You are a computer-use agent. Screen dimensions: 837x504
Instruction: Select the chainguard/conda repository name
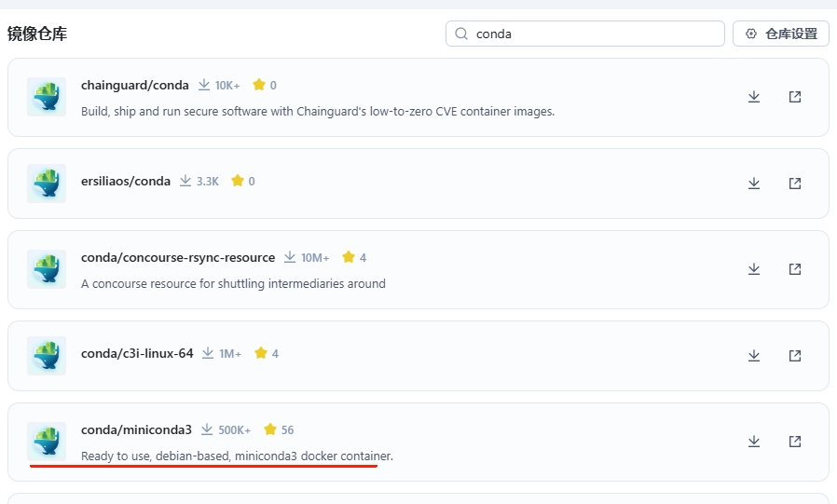pos(135,86)
